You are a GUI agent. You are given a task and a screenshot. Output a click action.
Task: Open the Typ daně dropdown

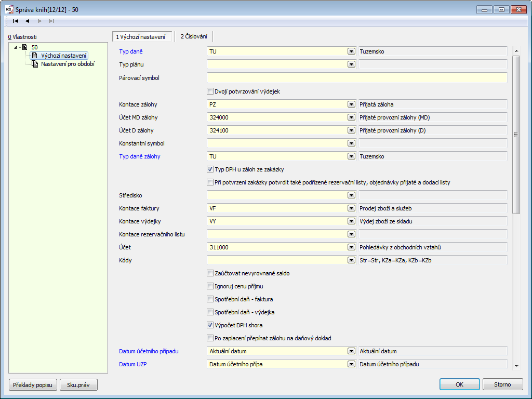tap(351, 51)
